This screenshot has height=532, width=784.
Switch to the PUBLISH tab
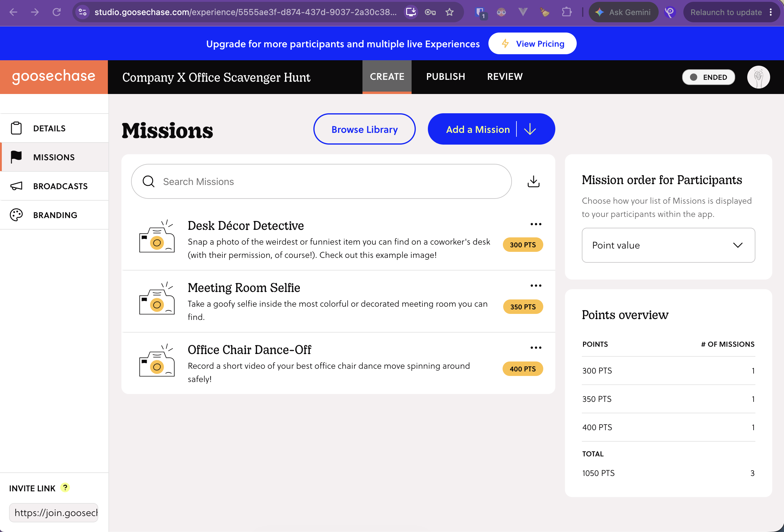pyautogui.click(x=446, y=77)
